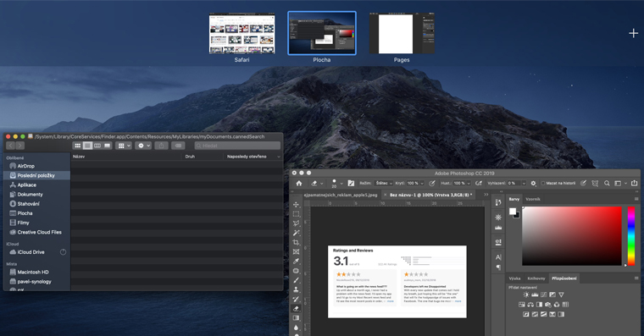
Task: Switch to the Knihovny tab
Action: pyautogui.click(x=536, y=278)
